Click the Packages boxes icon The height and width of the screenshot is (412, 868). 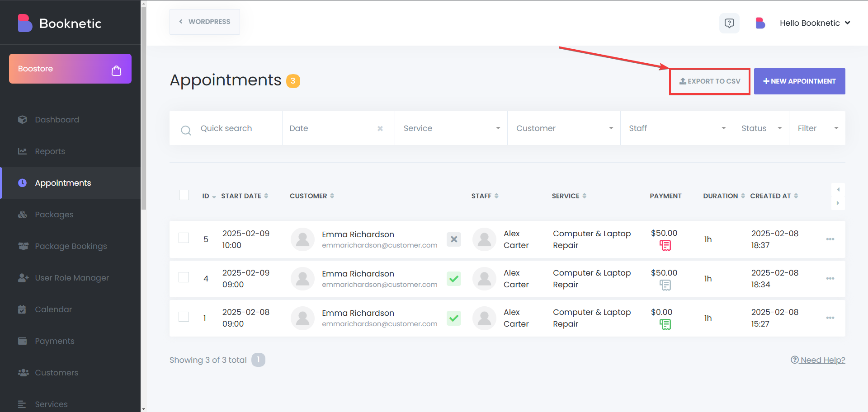tap(23, 215)
